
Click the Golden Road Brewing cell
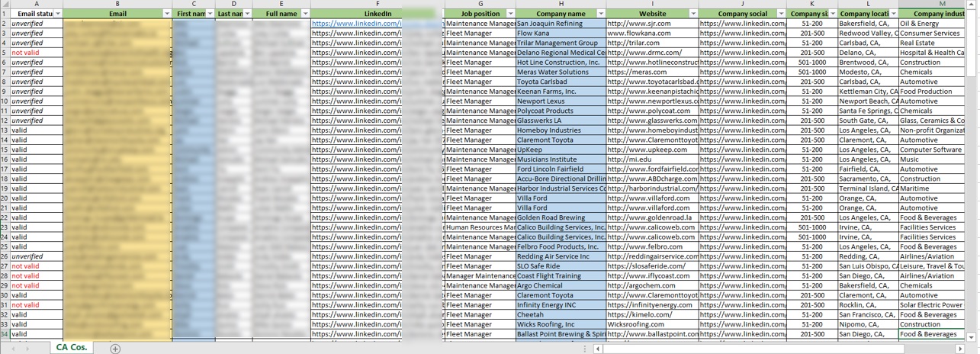click(561, 217)
